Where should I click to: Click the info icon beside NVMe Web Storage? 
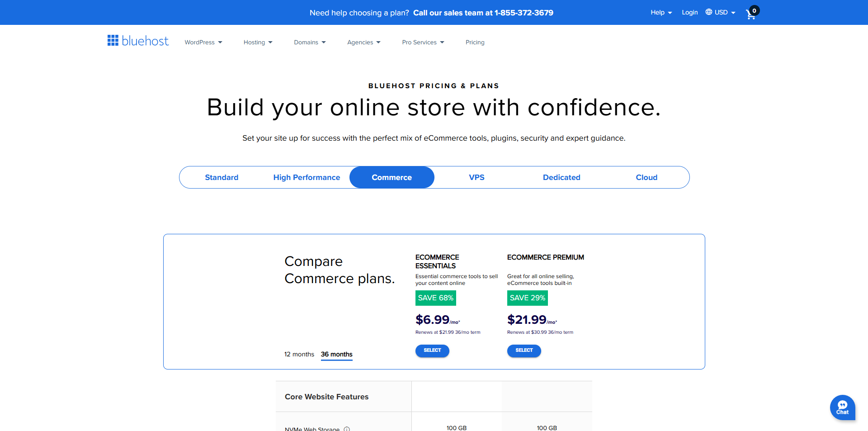(x=346, y=429)
